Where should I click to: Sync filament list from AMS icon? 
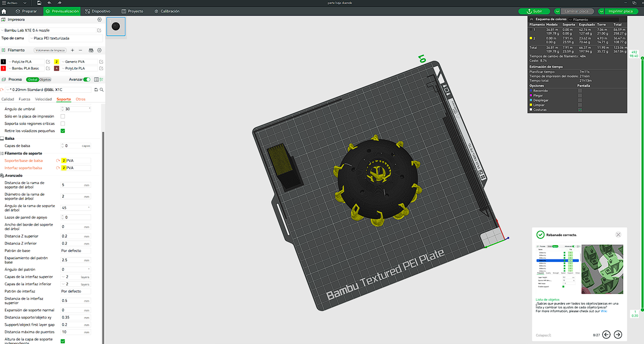click(91, 50)
